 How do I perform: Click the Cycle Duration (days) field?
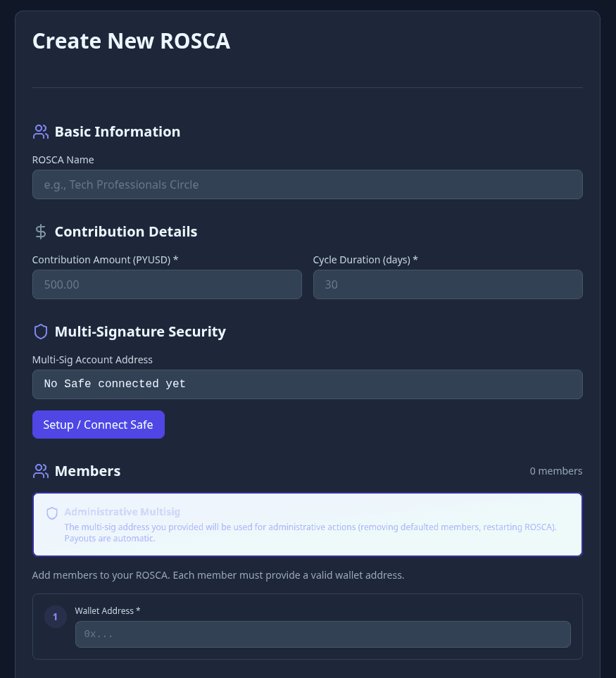(448, 284)
